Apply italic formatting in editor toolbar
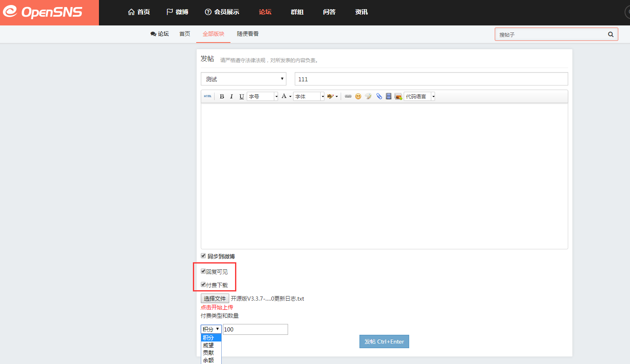 (x=231, y=96)
